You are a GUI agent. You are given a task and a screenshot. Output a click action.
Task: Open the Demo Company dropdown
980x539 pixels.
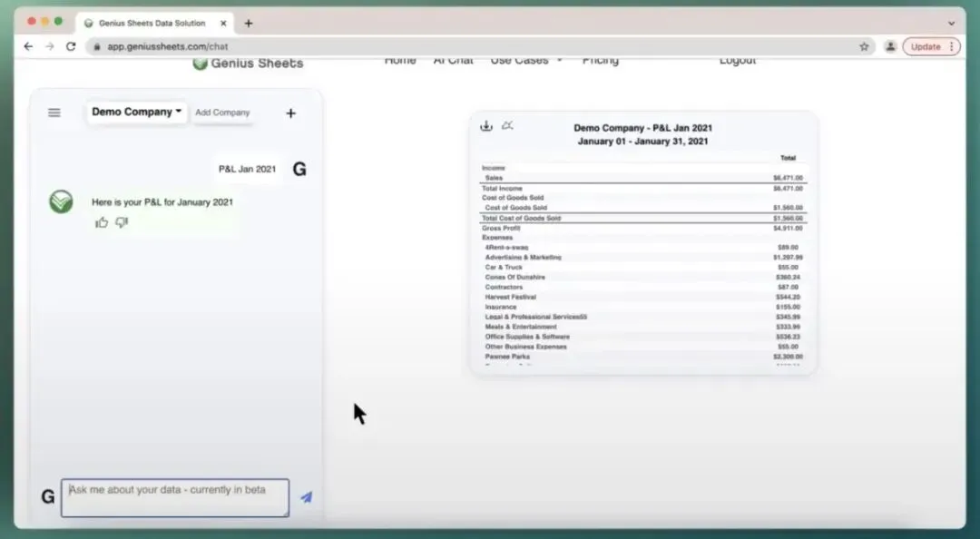pos(137,112)
